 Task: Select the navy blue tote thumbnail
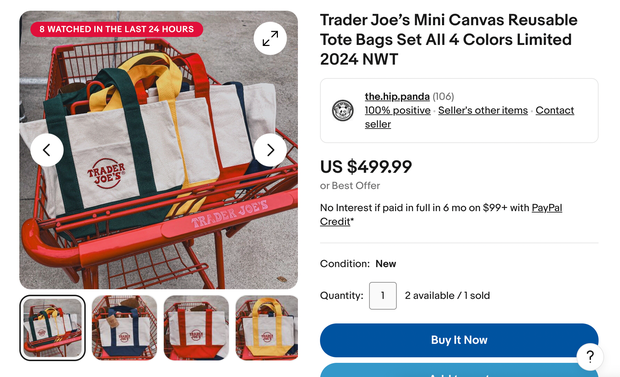point(125,328)
